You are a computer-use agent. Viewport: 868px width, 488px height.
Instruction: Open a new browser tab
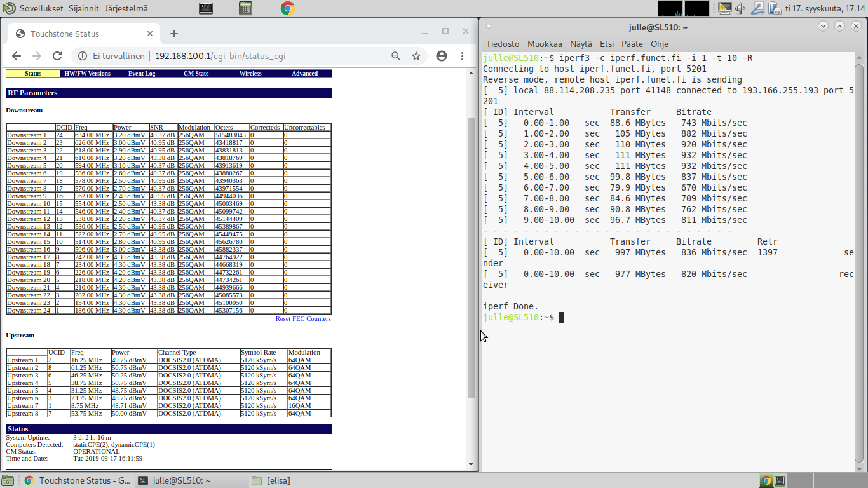[x=174, y=34]
